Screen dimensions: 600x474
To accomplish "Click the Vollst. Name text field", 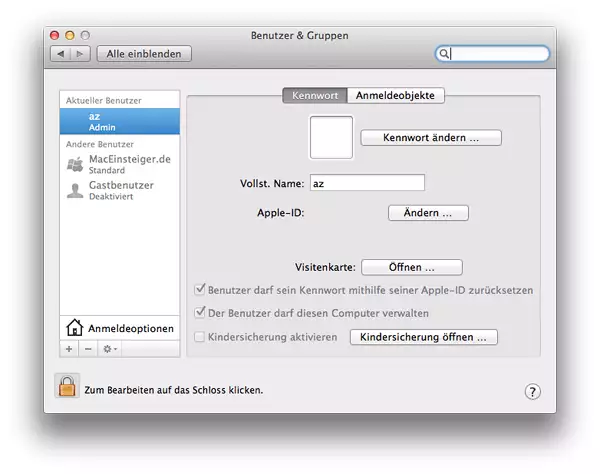I will pyautogui.click(x=366, y=183).
